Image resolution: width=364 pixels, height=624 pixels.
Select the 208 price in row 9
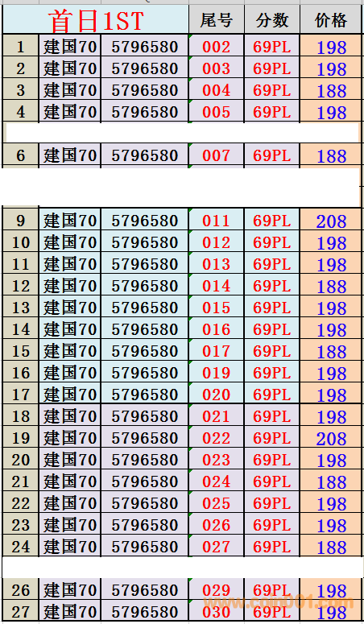[x=330, y=221]
